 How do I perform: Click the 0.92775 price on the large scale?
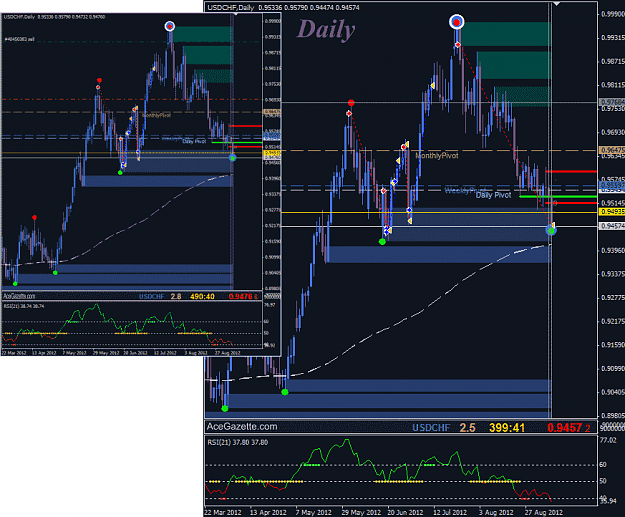[613, 298]
